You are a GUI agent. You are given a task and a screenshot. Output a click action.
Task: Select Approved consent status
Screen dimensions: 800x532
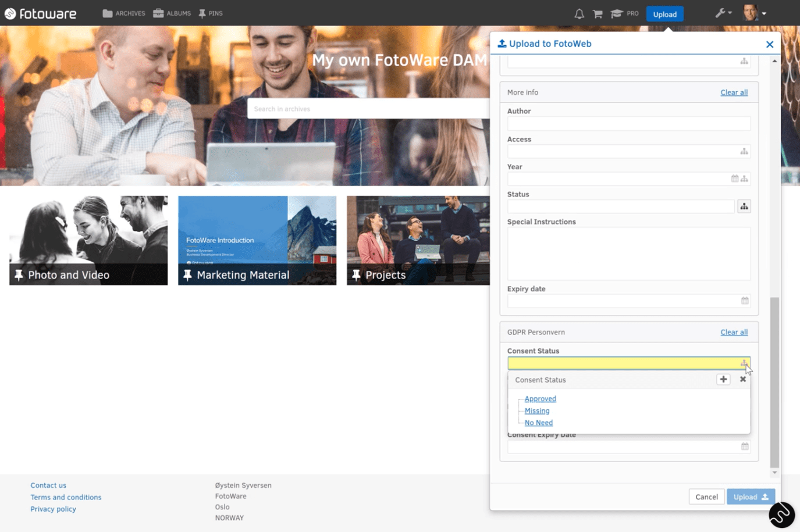click(x=540, y=399)
